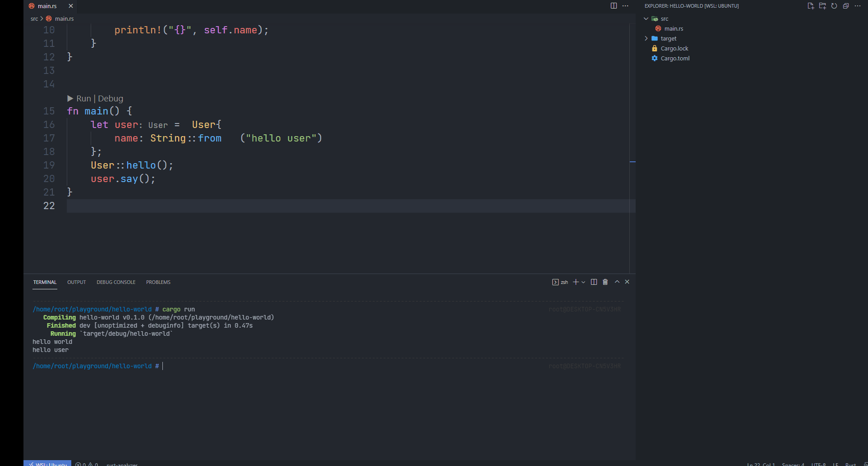The width and height of the screenshot is (868, 466).
Task: Maximize the terminal panel size
Action: (x=617, y=282)
